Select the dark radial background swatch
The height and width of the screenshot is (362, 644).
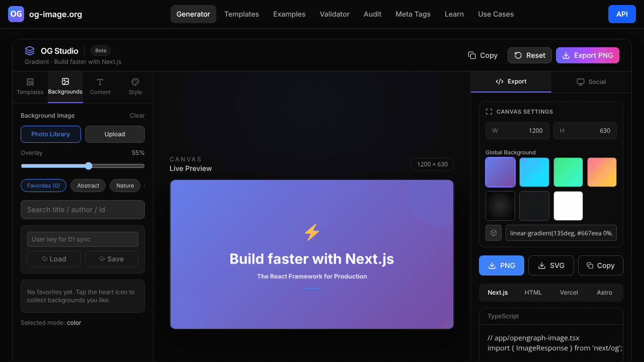[500, 206]
